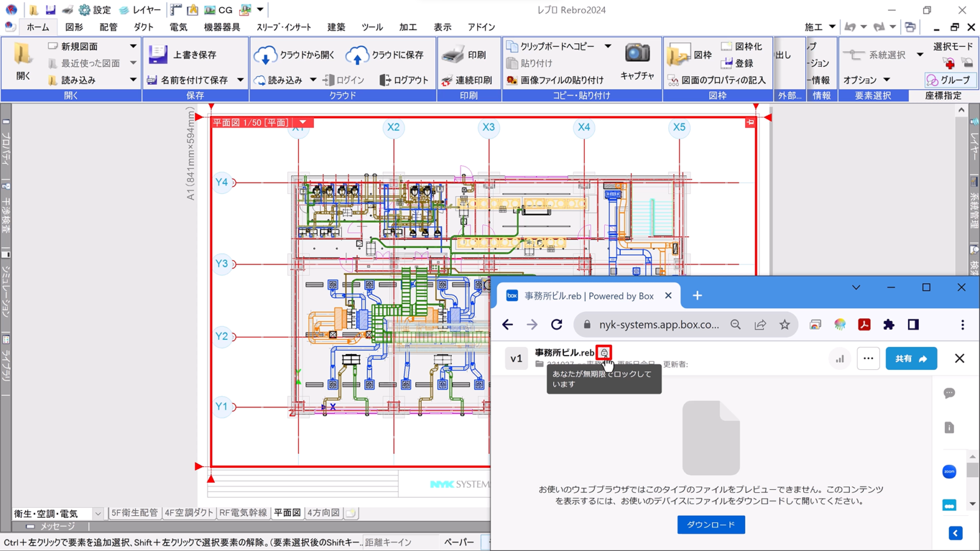Image resolution: width=980 pixels, height=551 pixels.
Task: Expand the 平面図 1/50 view dropdown
Action: [303, 122]
